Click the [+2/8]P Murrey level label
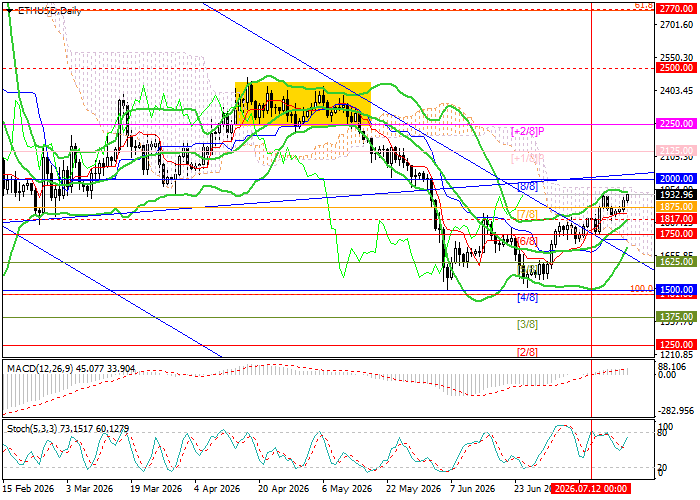Viewport: 700px width, 500px height. (528, 131)
